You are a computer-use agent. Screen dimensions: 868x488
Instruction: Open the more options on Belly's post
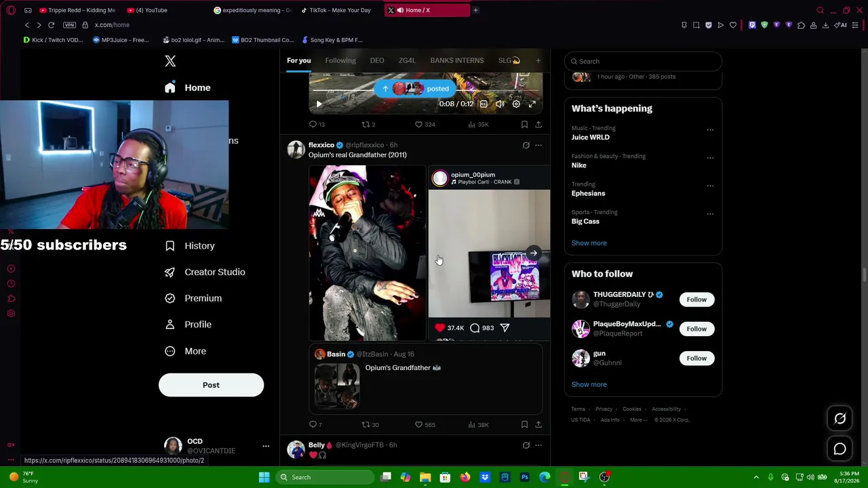click(x=538, y=445)
